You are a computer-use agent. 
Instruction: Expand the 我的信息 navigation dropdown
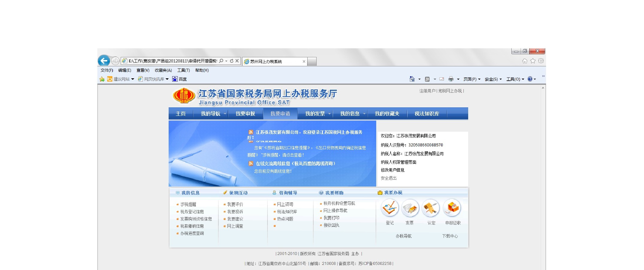(364, 114)
